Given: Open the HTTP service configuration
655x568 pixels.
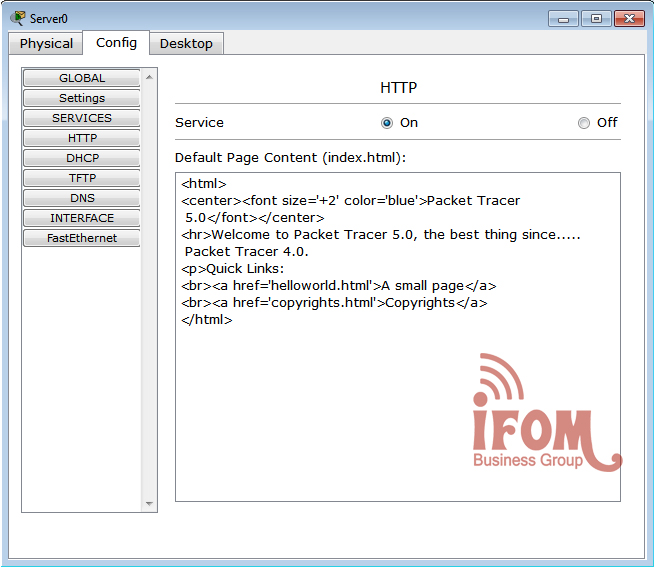Looking at the screenshot, I should [82, 138].
